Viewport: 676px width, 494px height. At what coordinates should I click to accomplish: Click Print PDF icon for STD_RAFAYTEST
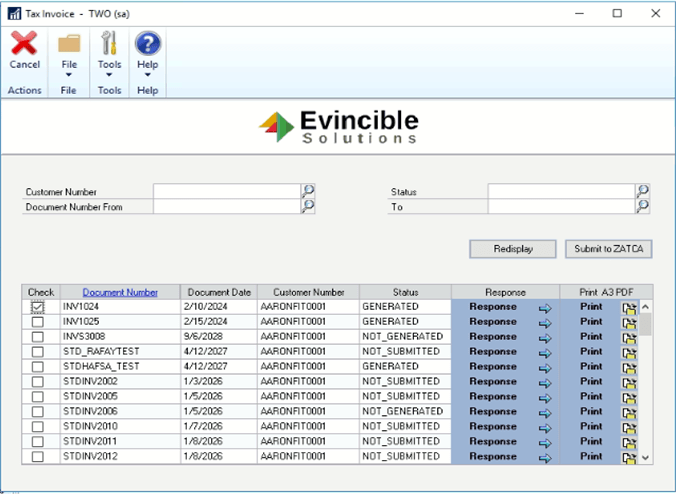[629, 353]
